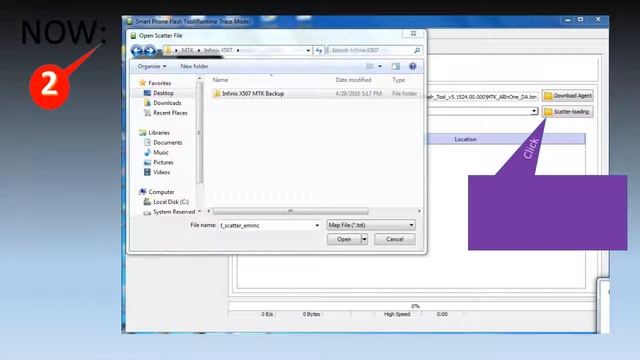Create a New folder
This screenshot has height=360, width=640.
[194, 66]
